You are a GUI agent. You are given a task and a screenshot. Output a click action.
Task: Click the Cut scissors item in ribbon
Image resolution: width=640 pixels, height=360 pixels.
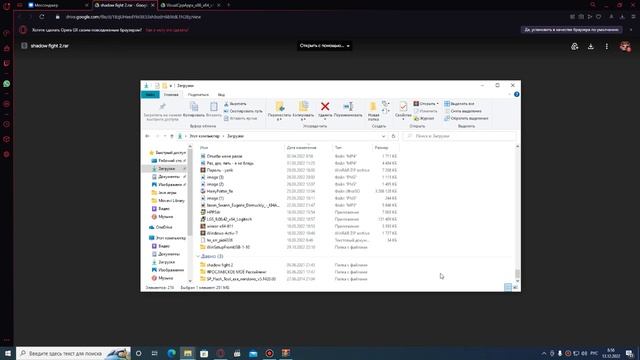(x=235, y=104)
